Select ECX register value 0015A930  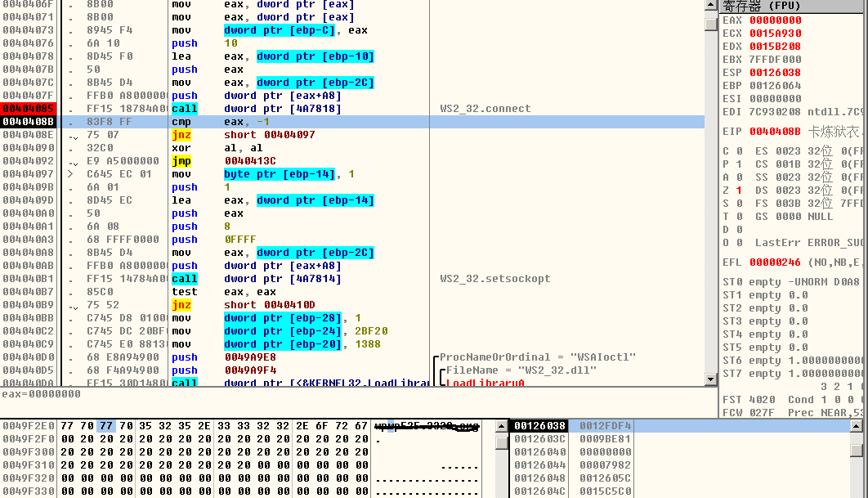point(775,34)
